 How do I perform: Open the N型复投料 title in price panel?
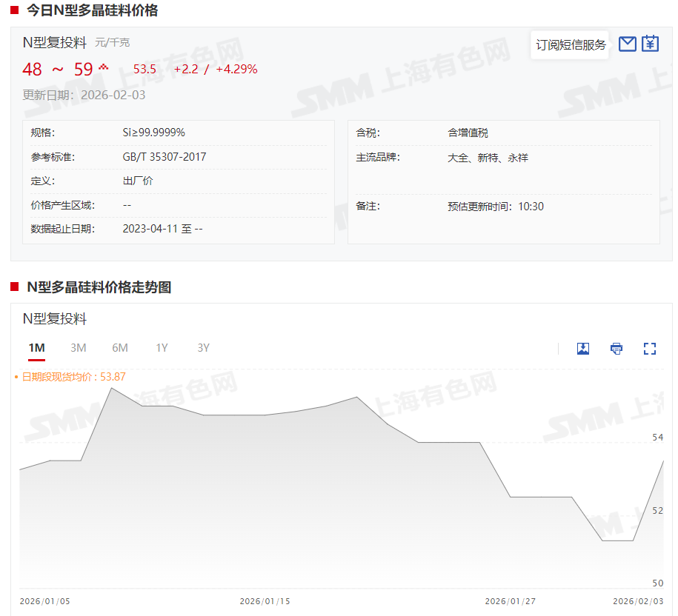coord(55,43)
